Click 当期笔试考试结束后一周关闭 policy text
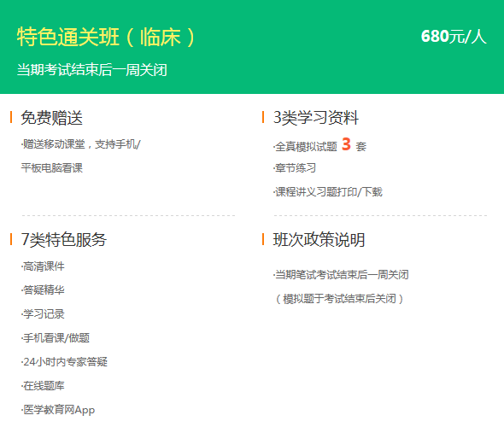 click(x=341, y=275)
